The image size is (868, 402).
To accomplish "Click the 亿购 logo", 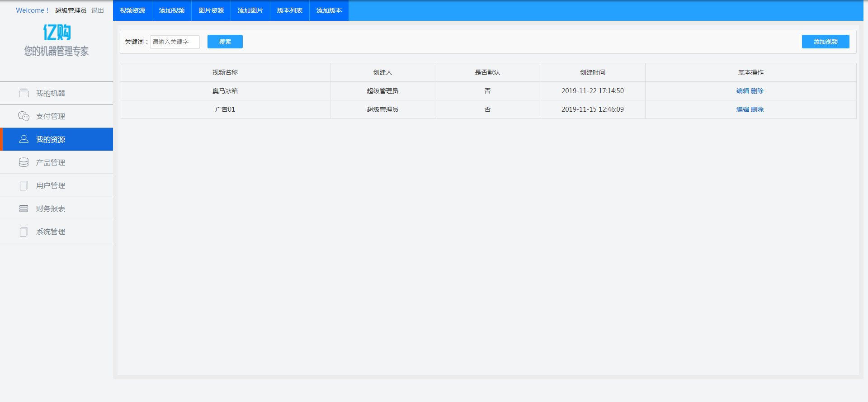I will [x=57, y=33].
